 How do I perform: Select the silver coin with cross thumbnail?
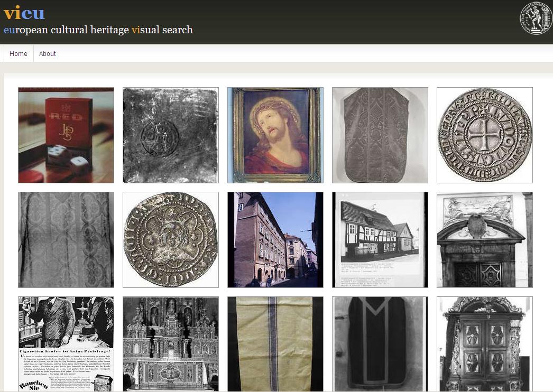coord(485,135)
